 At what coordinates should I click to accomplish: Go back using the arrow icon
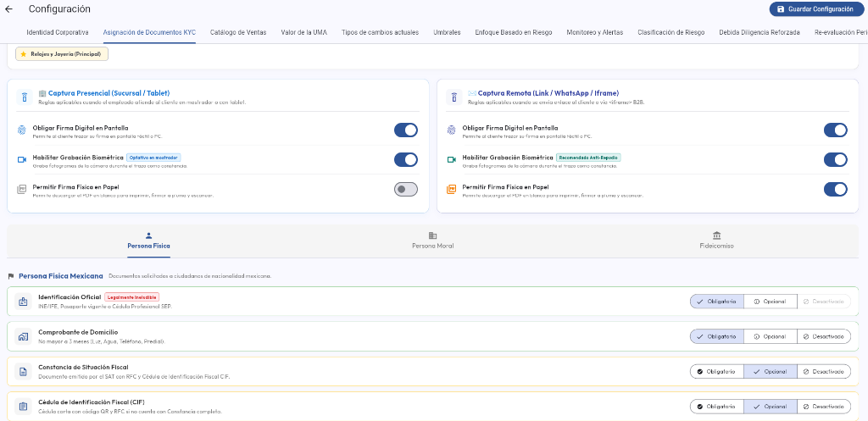tap(8, 8)
